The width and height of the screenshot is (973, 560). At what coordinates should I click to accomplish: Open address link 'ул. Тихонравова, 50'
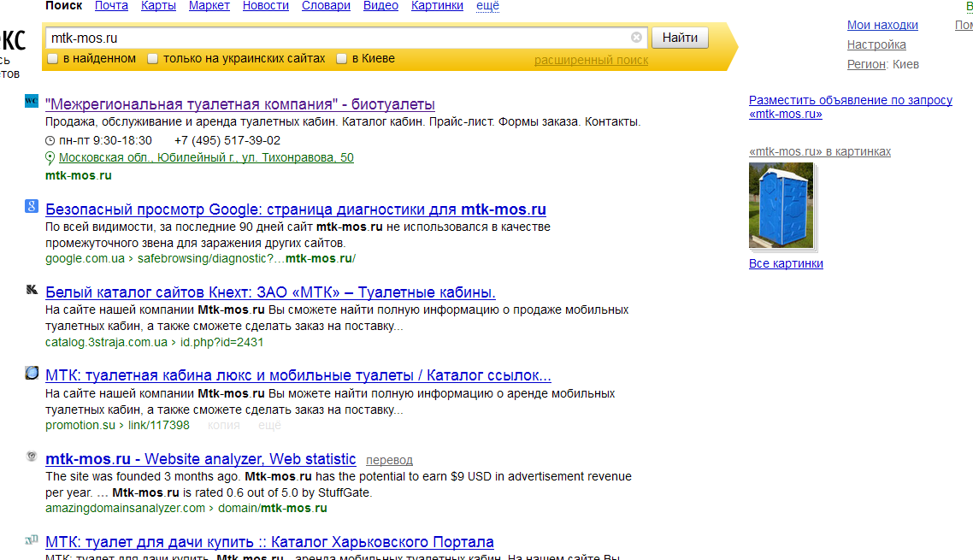tap(206, 157)
